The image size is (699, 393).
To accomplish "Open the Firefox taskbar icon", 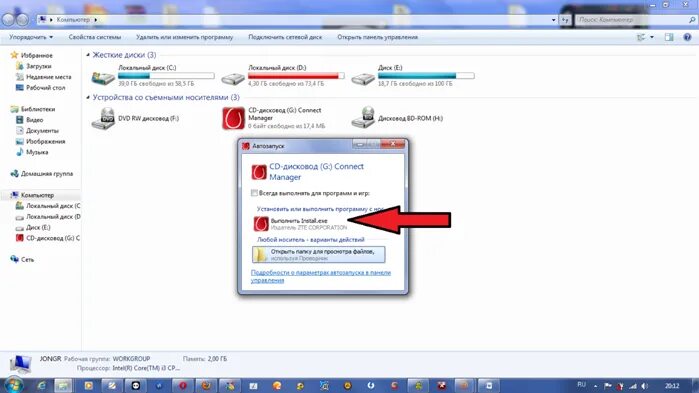I will 206,385.
